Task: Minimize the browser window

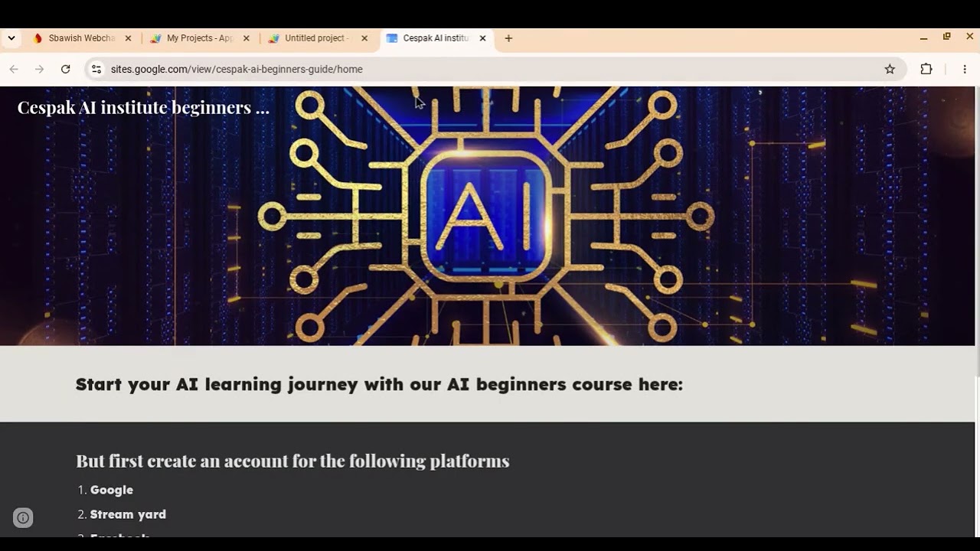Action: [x=923, y=37]
